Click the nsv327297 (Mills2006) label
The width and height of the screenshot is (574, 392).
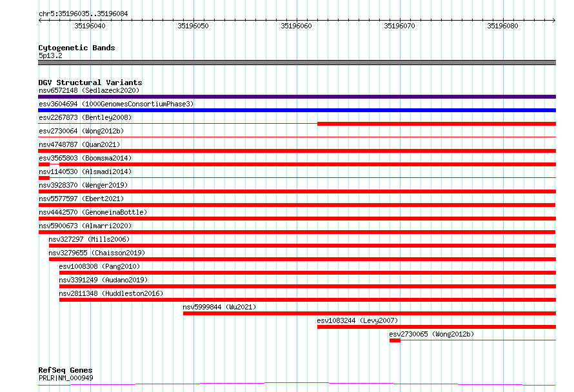coord(89,239)
